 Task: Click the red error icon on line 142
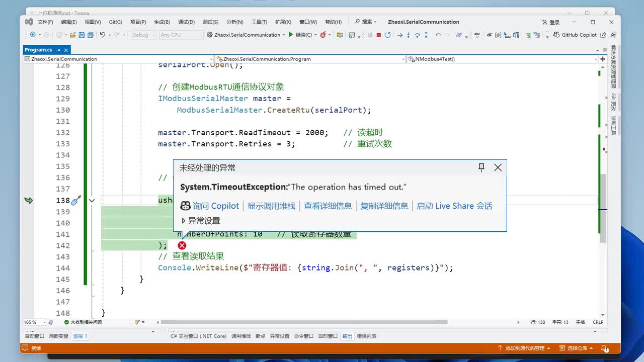coord(182,245)
